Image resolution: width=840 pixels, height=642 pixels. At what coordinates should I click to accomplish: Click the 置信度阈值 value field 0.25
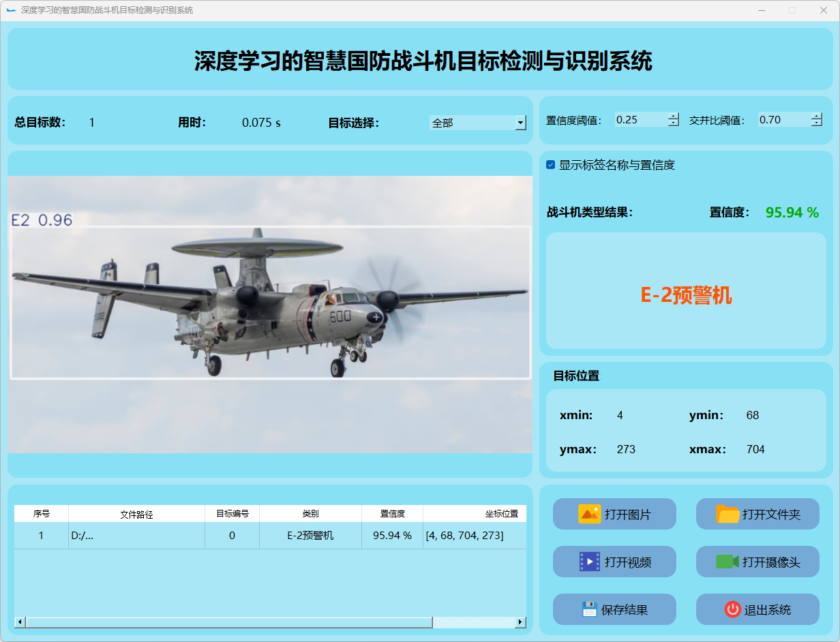pyautogui.click(x=640, y=120)
